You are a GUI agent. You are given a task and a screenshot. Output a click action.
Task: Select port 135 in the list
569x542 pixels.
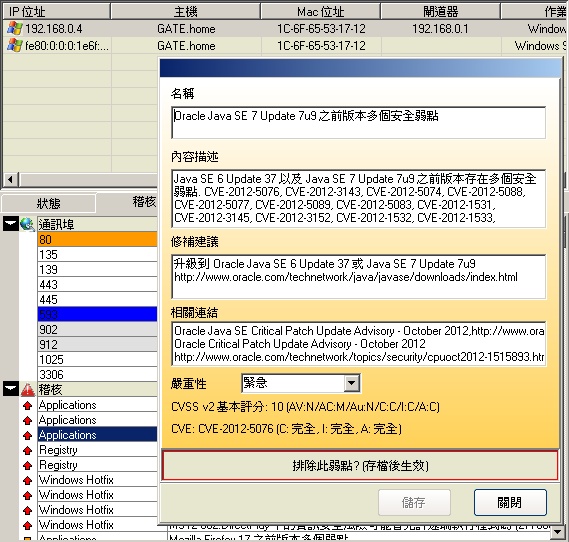coord(97,254)
